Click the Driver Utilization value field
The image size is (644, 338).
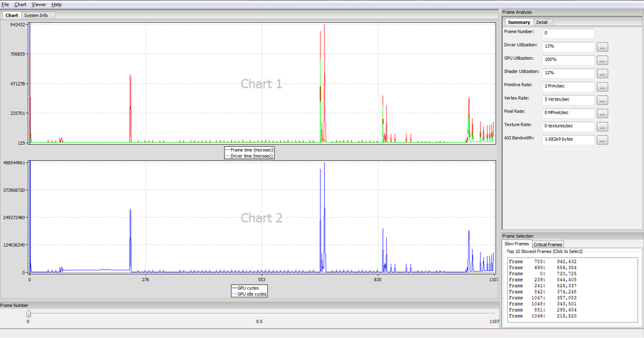[x=569, y=46]
